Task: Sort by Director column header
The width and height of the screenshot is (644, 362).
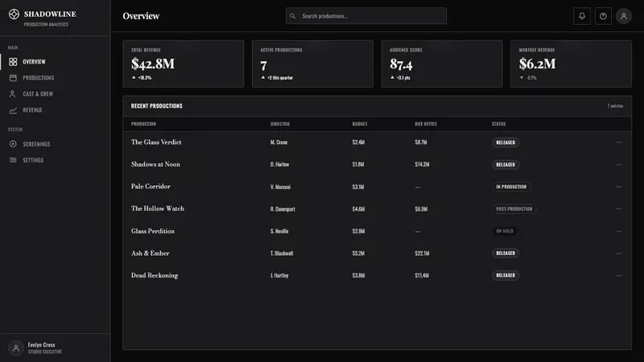Action: tap(279, 124)
